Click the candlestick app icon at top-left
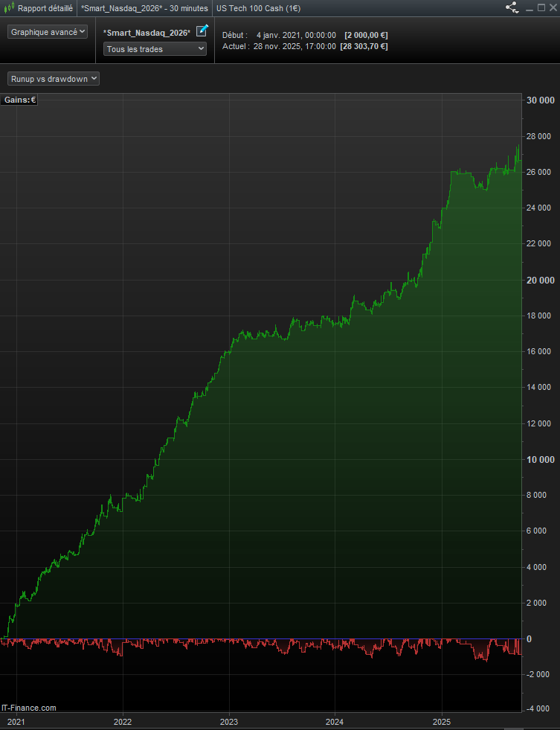Image resolution: width=560 pixels, height=730 pixels. [8, 7]
